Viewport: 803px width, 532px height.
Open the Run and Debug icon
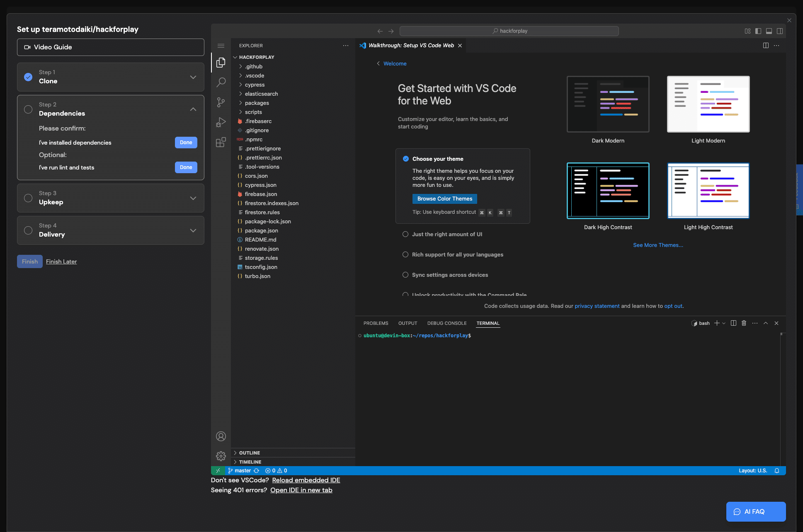pyautogui.click(x=221, y=122)
